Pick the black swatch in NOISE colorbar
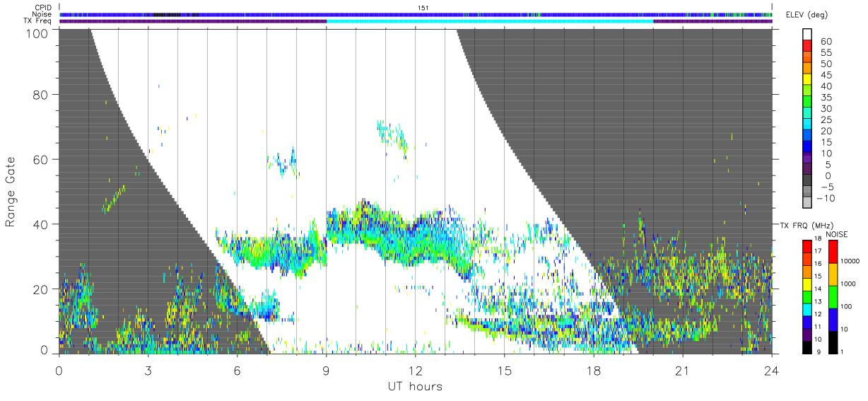 833,342
